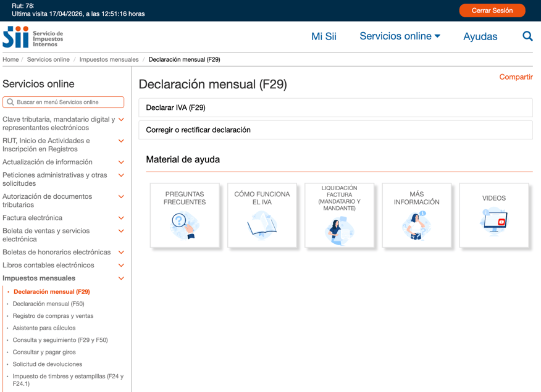541x392 pixels.
Task: Click the Compartir link
Action: (516, 77)
